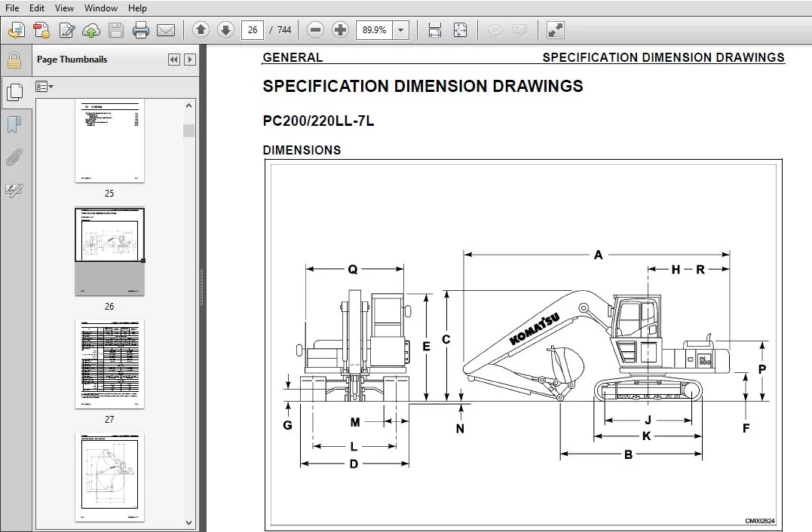Click the Edit/Sign document icon
The height and width of the screenshot is (532, 812).
(67, 30)
